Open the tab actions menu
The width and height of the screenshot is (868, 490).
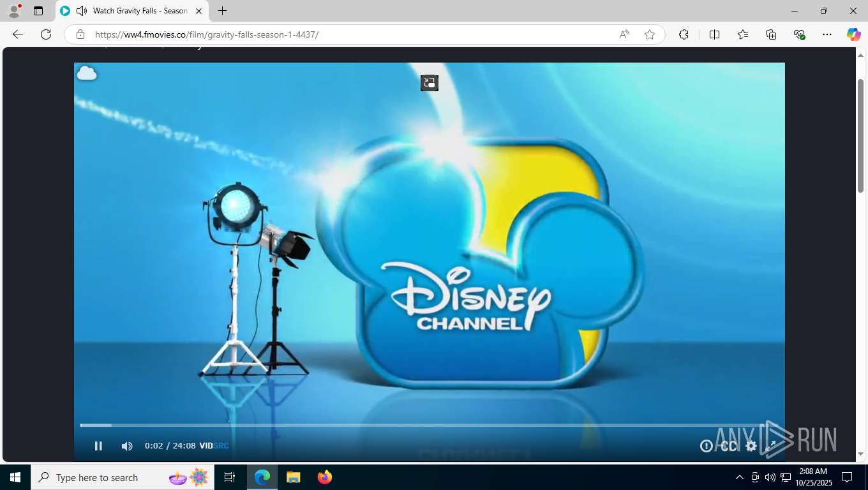(38, 11)
